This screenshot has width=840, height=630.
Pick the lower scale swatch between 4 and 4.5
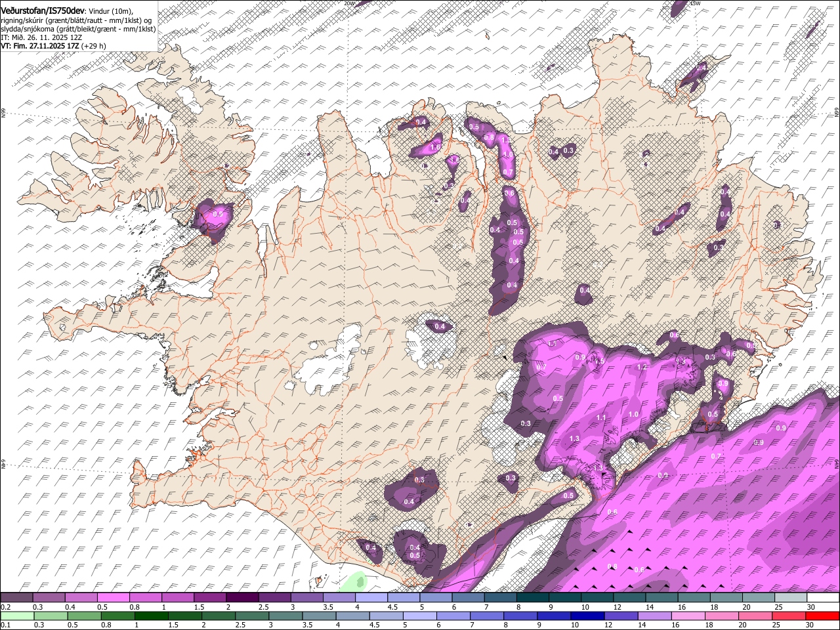click(353, 616)
